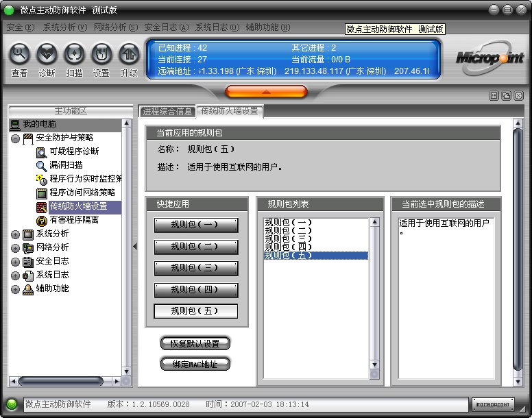Open the 网络分析(S) menu

pos(116,27)
